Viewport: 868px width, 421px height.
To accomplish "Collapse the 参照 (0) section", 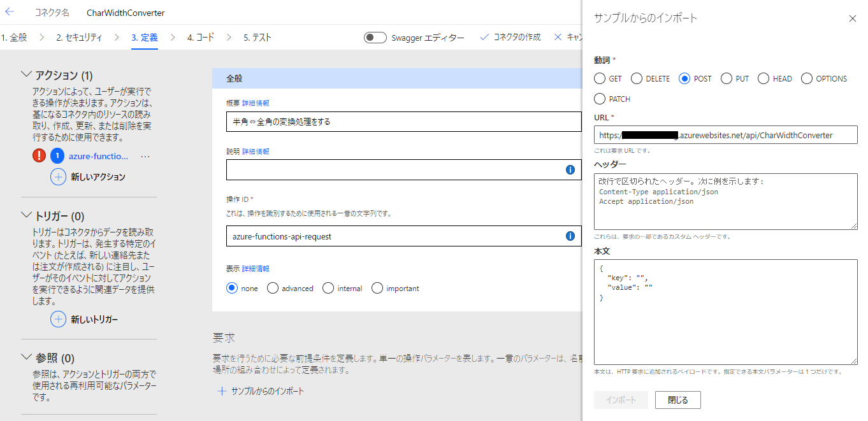I will click(27, 357).
